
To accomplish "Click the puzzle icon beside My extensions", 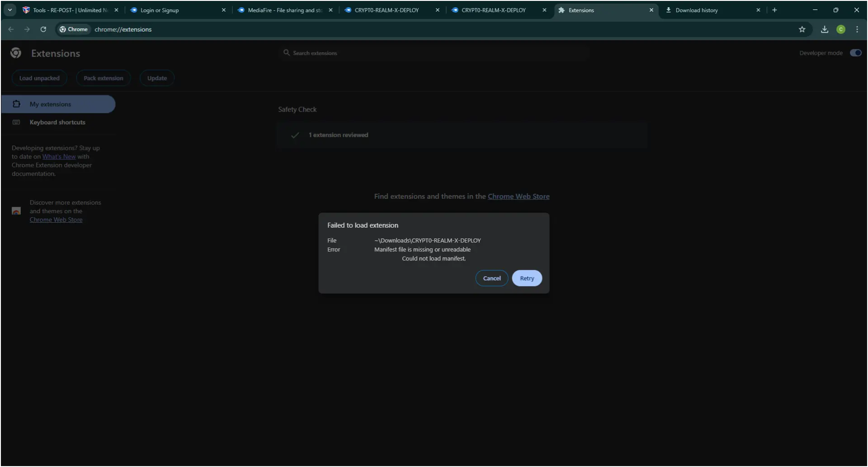I will point(16,104).
